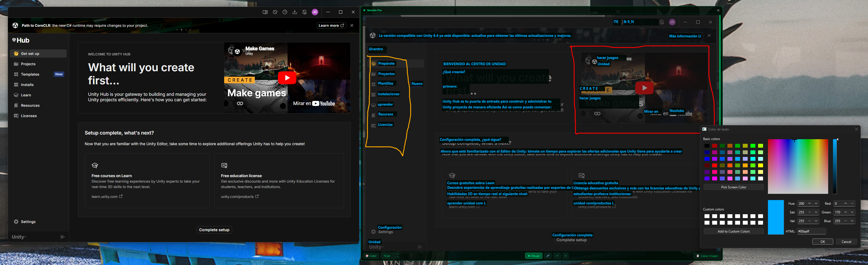868x265 pixels.
Task: Copy the video link icon
Action: [x=240, y=104]
